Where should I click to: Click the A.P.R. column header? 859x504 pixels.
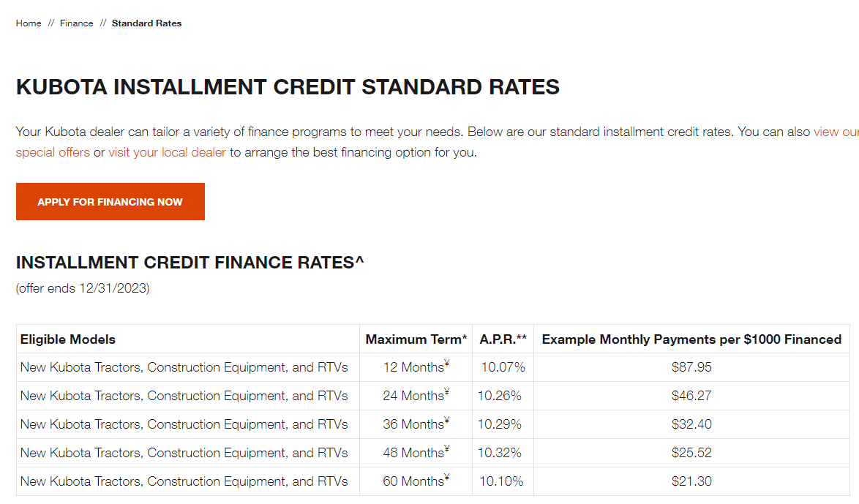(x=503, y=339)
